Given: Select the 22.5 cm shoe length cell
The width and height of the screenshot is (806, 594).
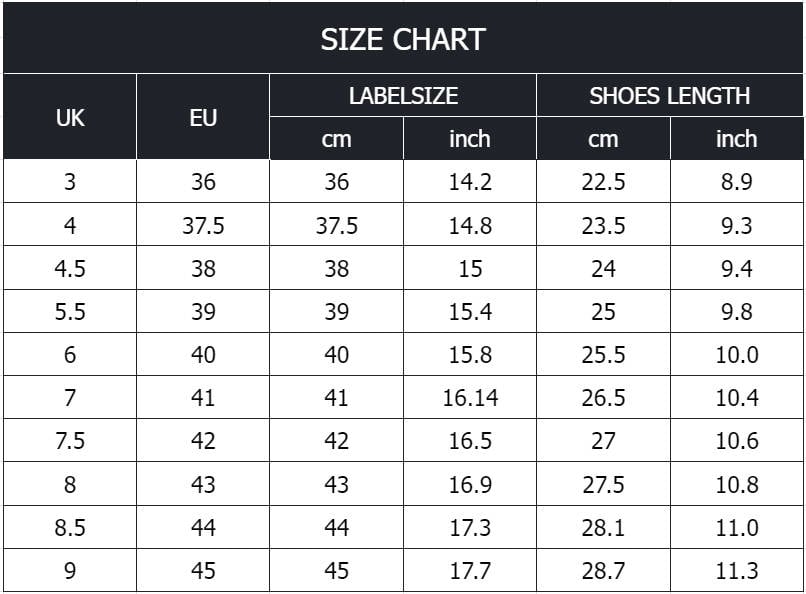Looking at the screenshot, I should pos(604,182).
